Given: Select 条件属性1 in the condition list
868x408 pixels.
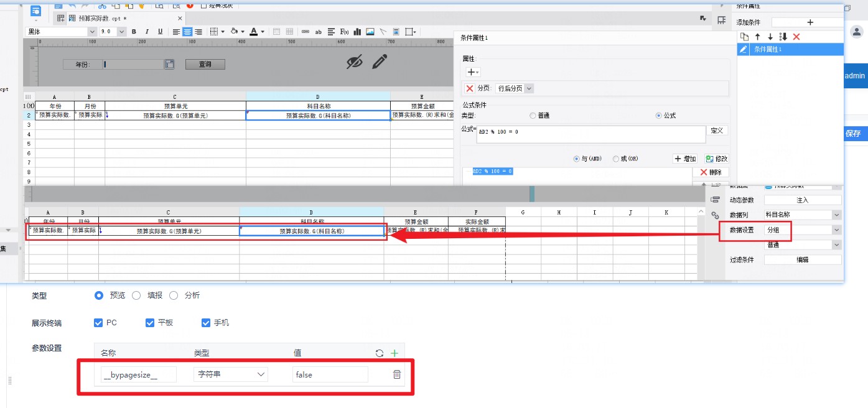Looking at the screenshot, I should click(790, 50).
